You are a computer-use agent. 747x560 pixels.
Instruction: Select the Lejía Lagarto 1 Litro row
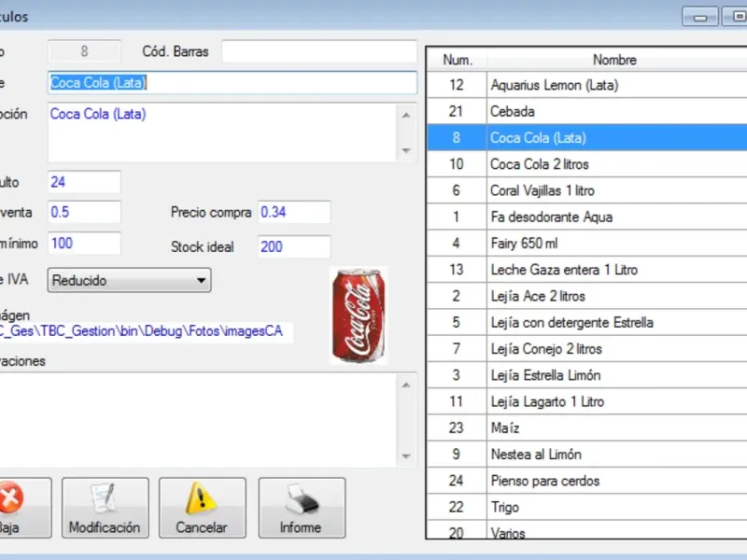click(587, 401)
